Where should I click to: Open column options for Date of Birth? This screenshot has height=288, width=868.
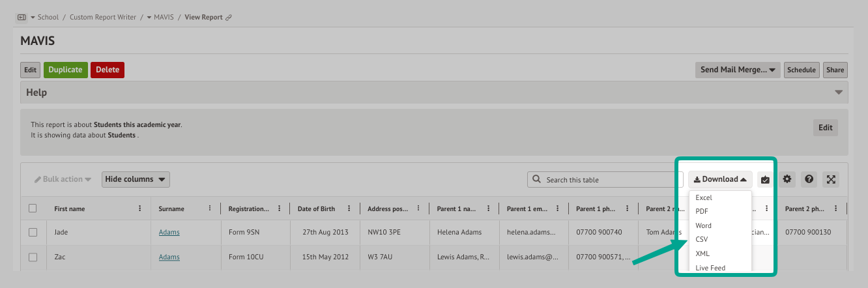coord(349,209)
